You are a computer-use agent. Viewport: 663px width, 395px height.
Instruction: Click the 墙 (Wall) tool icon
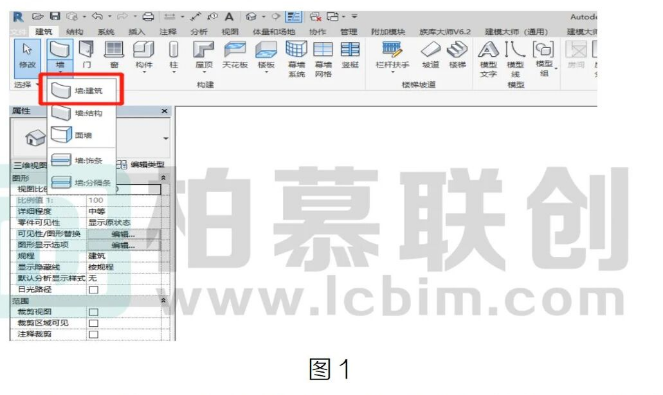tap(60, 50)
